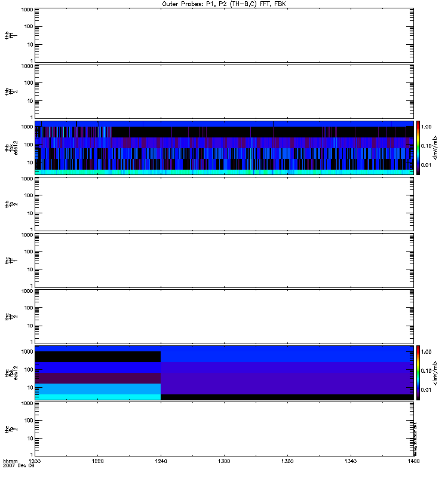The height and width of the screenshot is (478, 448).
Task: Click the rotated timestamp text at bottom right
Action: [415, 436]
